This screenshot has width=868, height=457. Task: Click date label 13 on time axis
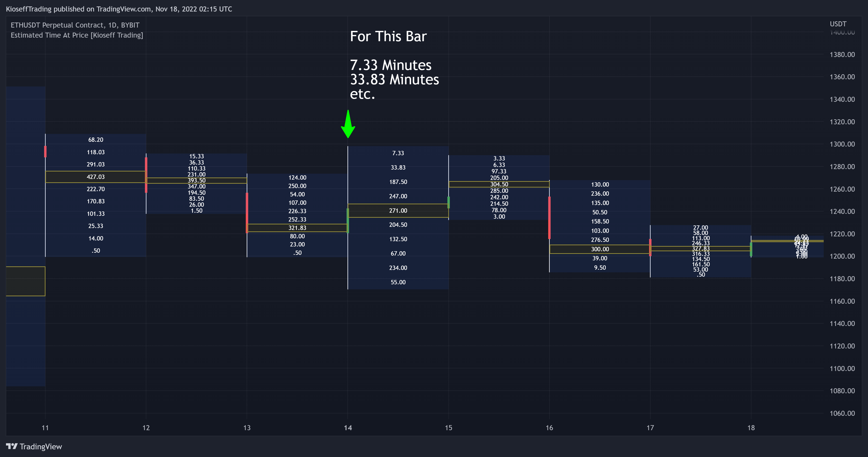point(247,428)
